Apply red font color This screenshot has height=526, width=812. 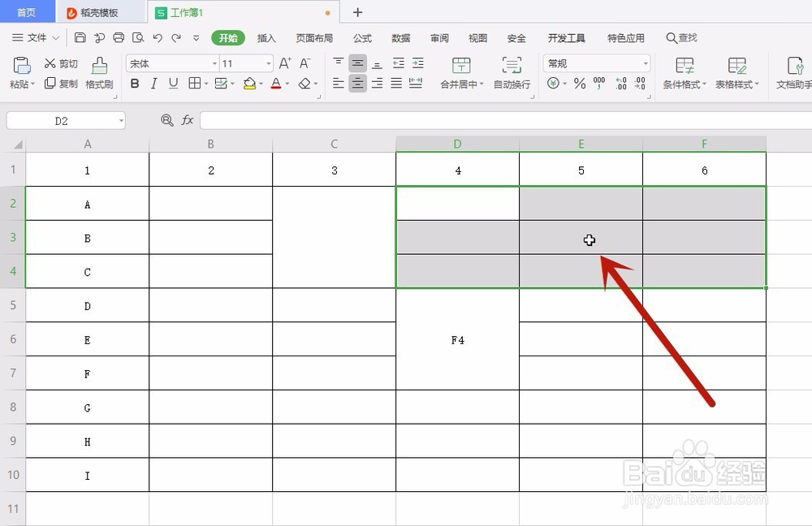(x=276, y=84)
